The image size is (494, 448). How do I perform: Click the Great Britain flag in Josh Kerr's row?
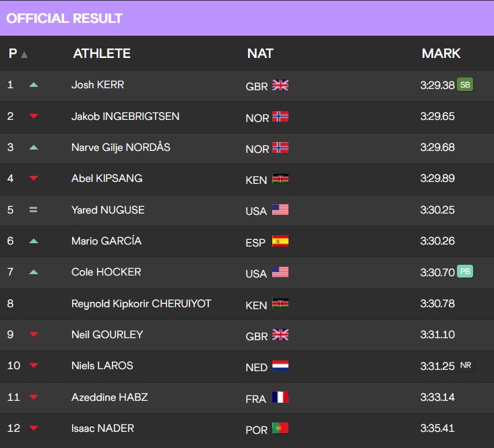click(x=280, y=85)
